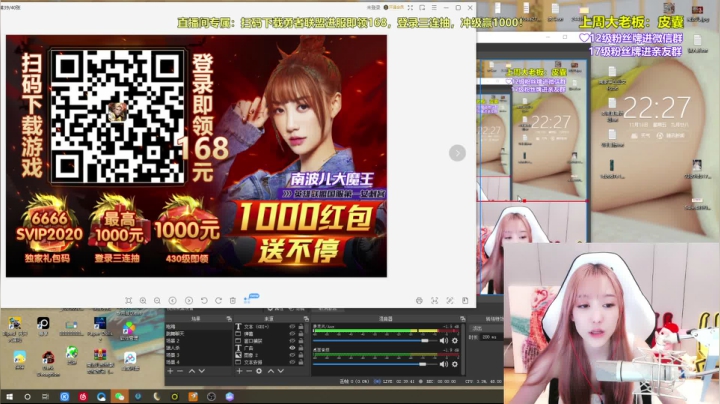
Task: Print the image from viewer toolbar
Action: coord(419,300)
